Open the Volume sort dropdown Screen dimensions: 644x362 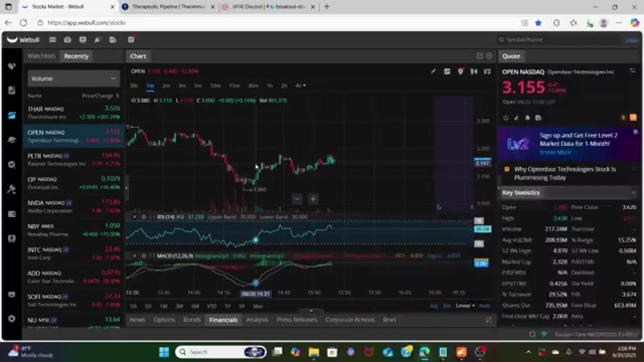(73, 78)
